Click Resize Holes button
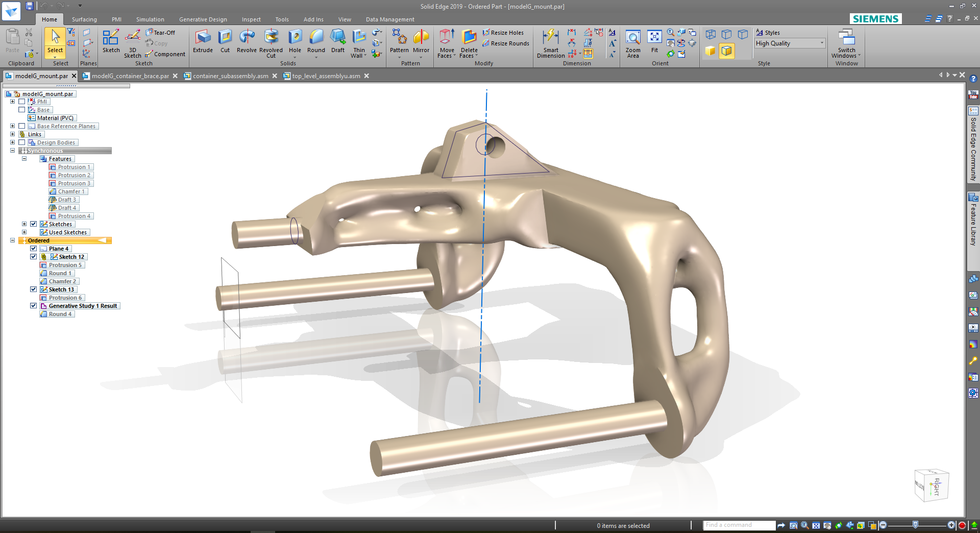 503,33
